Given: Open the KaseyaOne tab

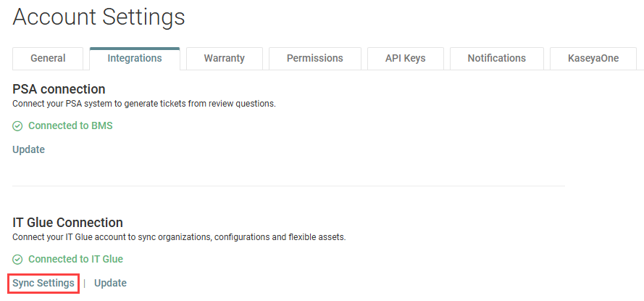Looking at the screenshot, I should click(593, 59).
